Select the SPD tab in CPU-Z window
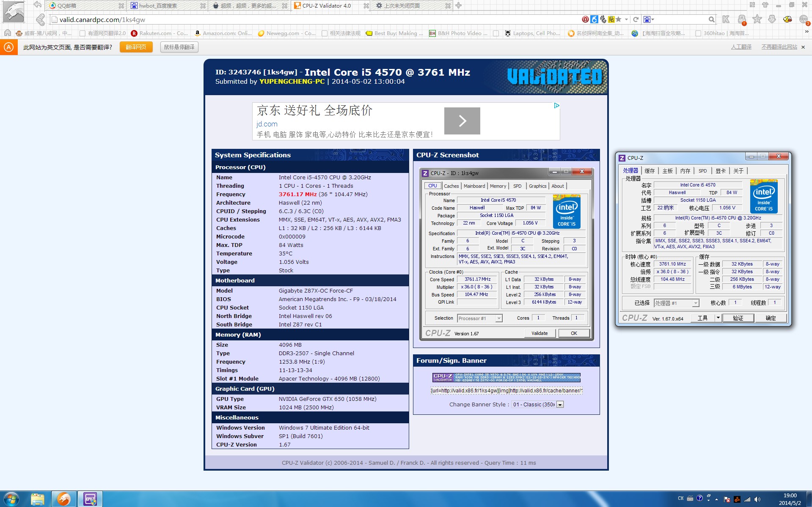This screenshot has height=507, width=812. click(702, 171)
